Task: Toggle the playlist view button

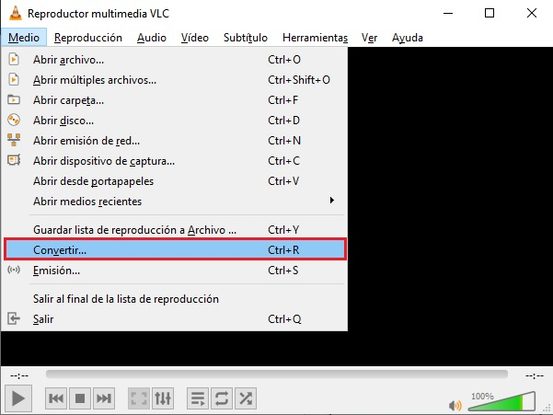Action: (198, 399)
